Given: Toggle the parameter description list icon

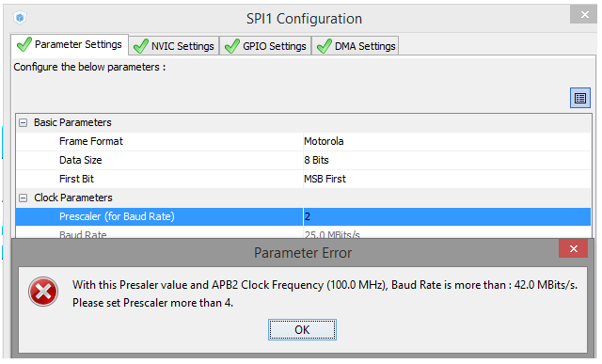Looking at the screenshot, I should coord(580,98).
